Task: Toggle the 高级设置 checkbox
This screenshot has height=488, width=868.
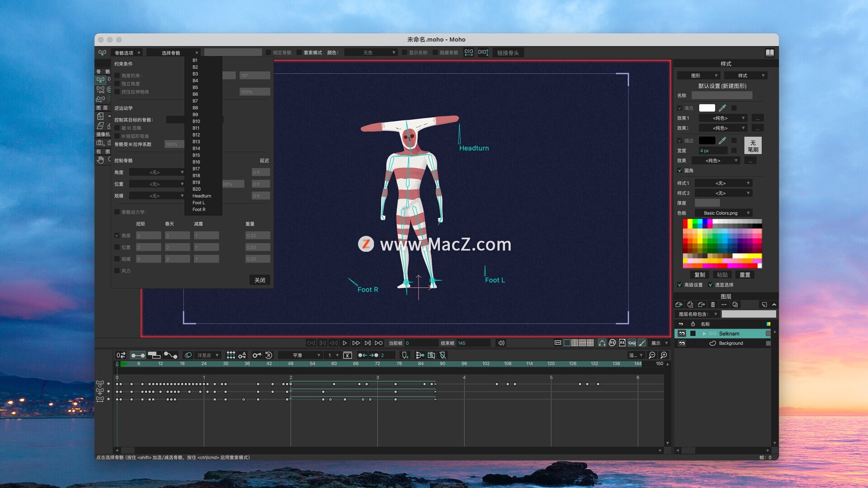Action: [680, 285]
